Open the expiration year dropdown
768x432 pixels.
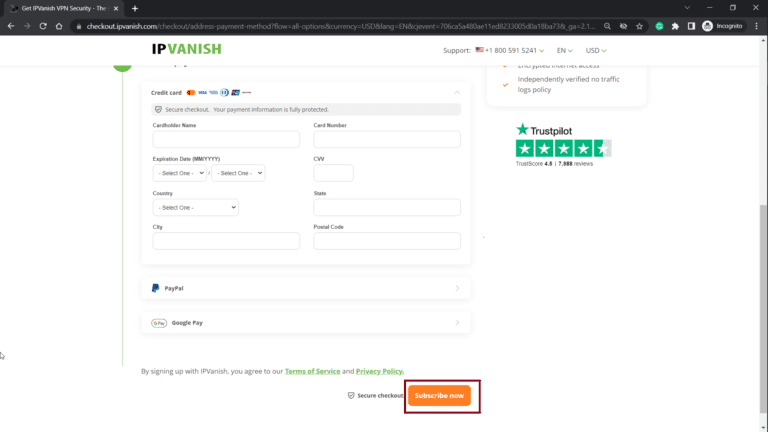pyautogui.click(x=238, y=173)
